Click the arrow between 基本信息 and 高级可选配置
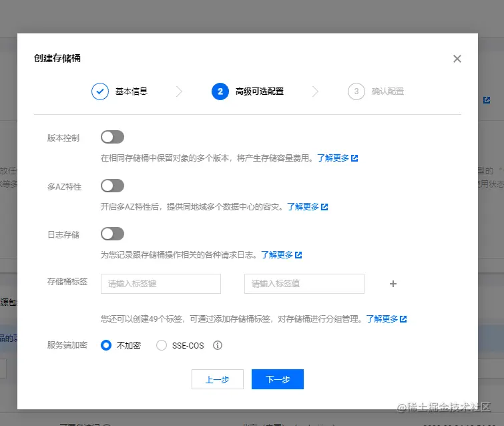 tap(179, 91)
